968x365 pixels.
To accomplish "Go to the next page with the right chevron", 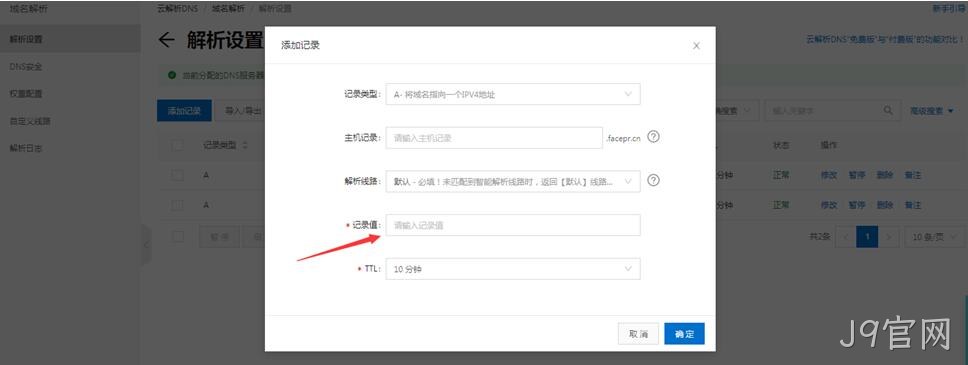I will point(888,237).
